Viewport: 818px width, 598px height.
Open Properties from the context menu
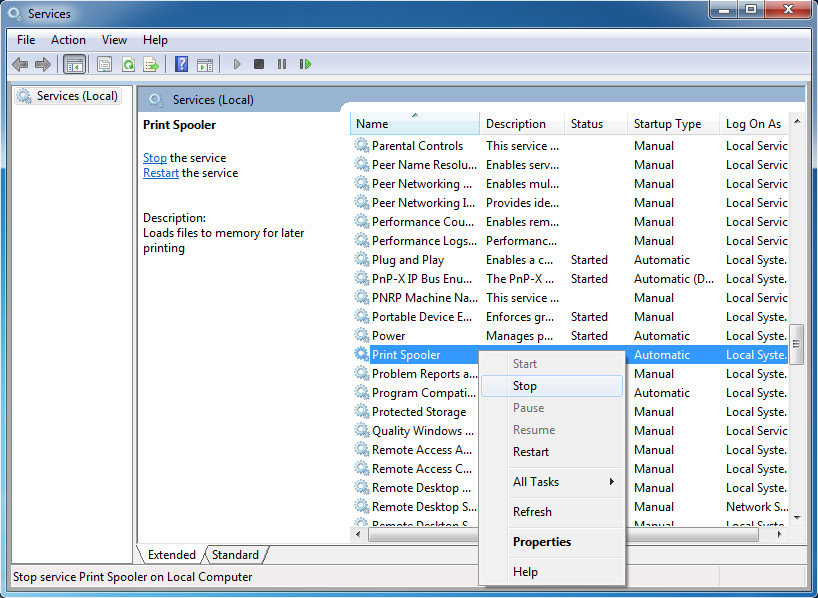point(542,542)
